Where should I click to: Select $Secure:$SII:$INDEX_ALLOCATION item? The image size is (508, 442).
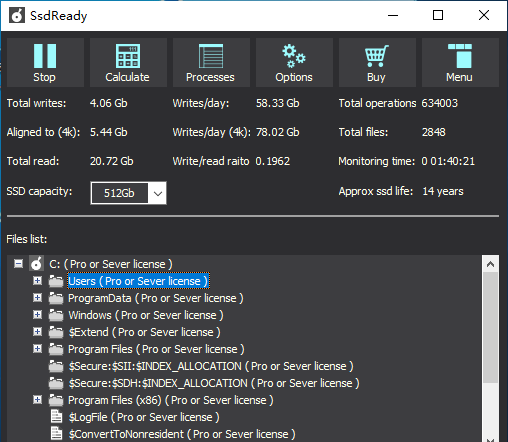pos(211,366)
